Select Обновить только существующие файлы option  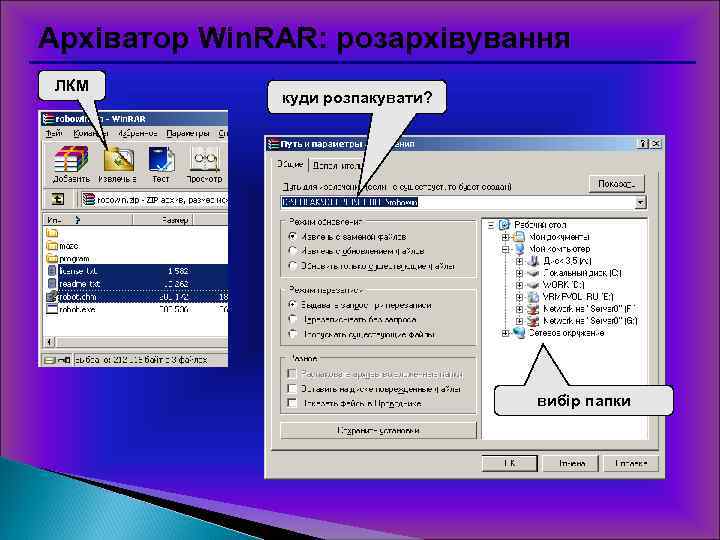tap(293, 266)
